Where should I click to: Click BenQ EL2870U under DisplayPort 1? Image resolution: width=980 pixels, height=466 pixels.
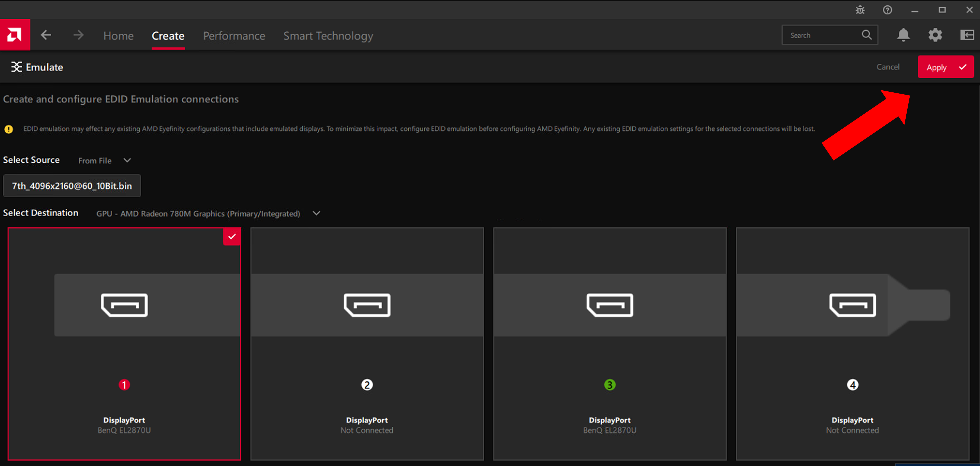point(125,430)
